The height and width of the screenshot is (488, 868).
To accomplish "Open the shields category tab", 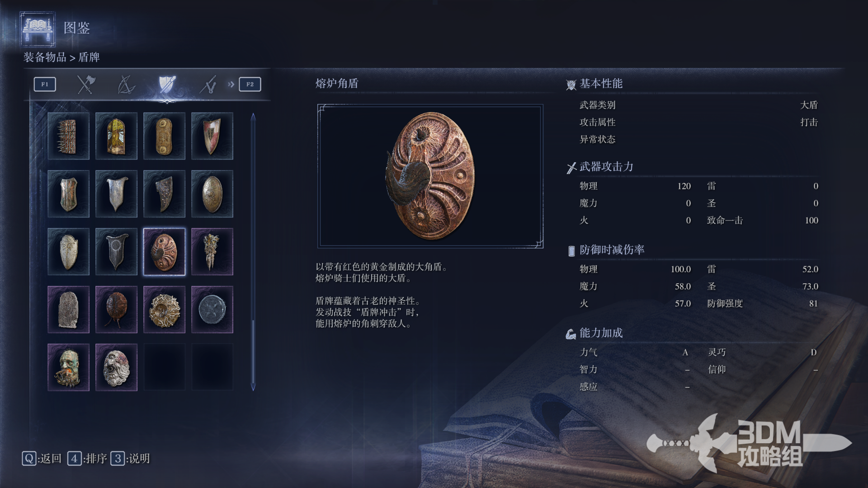I will coord(166,84).
